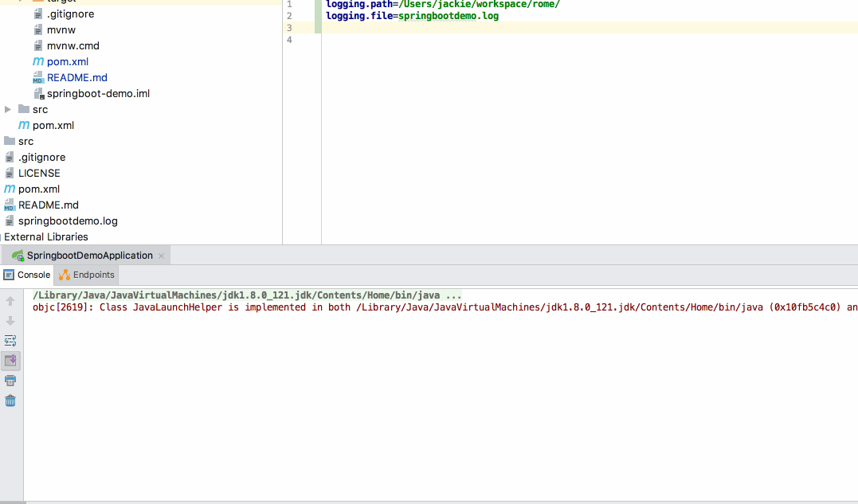Viewport: 858px width, 504px height.
Task: Click the print console output icon
Action: coord(10,381)
